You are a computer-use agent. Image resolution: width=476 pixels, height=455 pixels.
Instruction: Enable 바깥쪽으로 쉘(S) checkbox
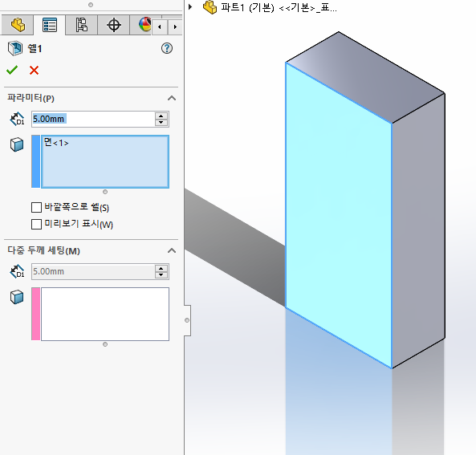coord(36,208)
